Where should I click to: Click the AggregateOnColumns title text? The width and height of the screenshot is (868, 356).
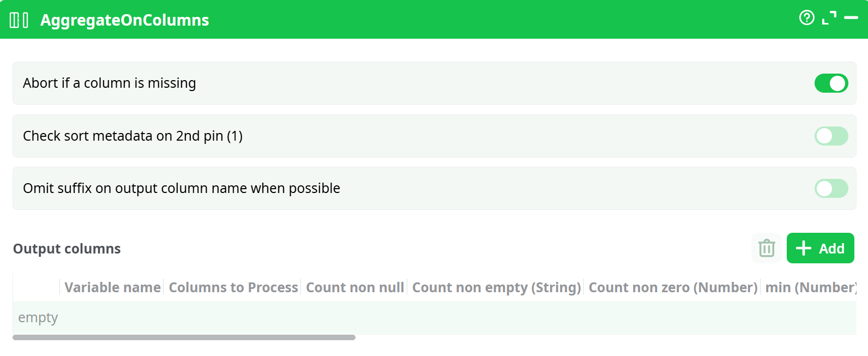pos(124,20)
